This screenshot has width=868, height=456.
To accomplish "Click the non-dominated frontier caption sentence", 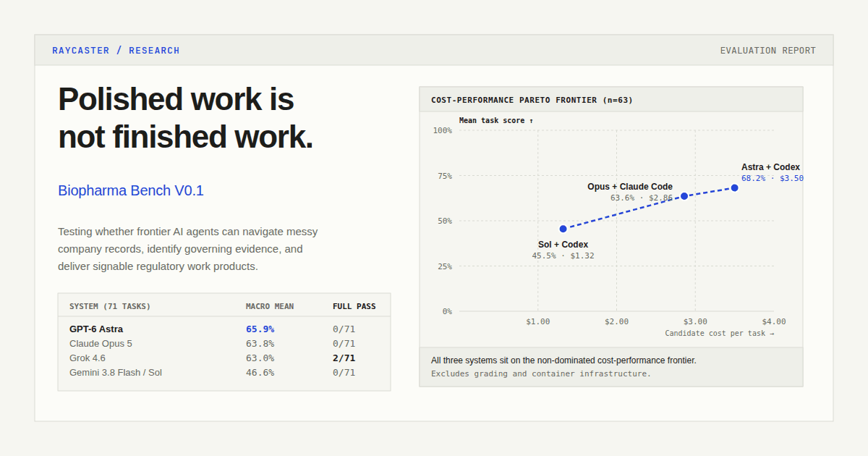I will tap(563, 360).
